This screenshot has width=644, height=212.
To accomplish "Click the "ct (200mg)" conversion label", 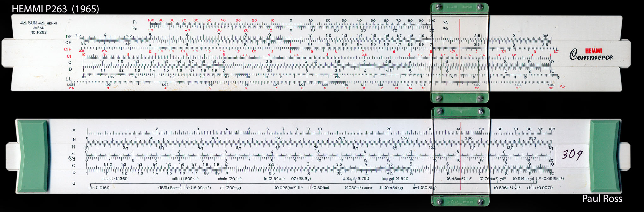I will click(231, 188).
